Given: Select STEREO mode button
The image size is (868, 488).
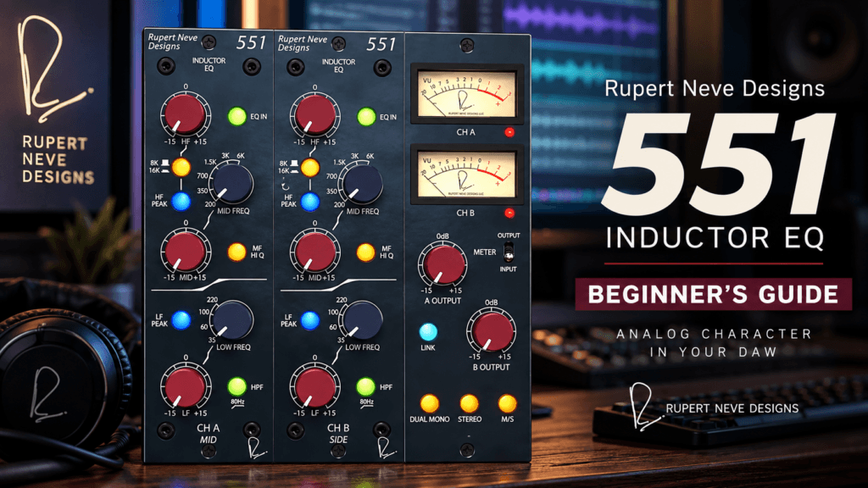Looking at the screenshot, I should [469, 403].
